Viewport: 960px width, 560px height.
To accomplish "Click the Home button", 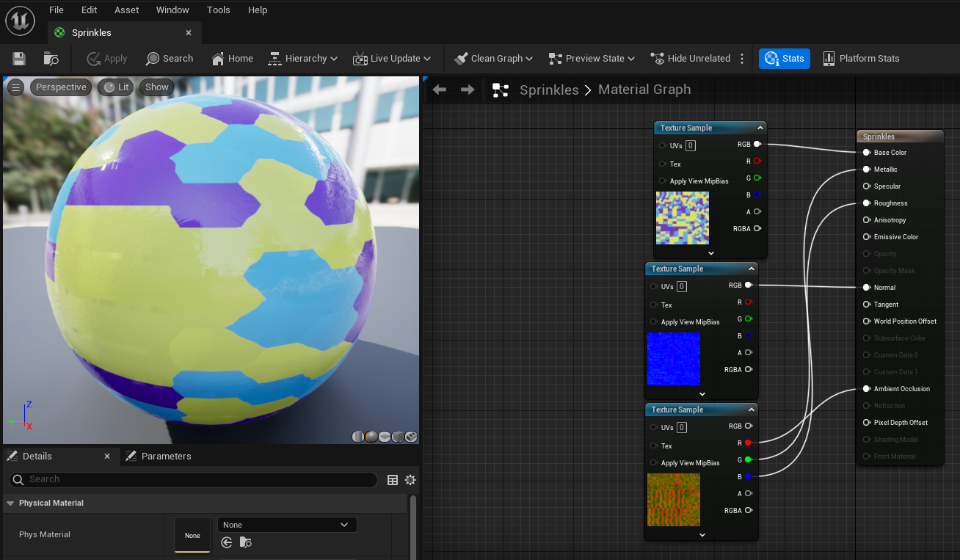I will (x=232, y=59).
